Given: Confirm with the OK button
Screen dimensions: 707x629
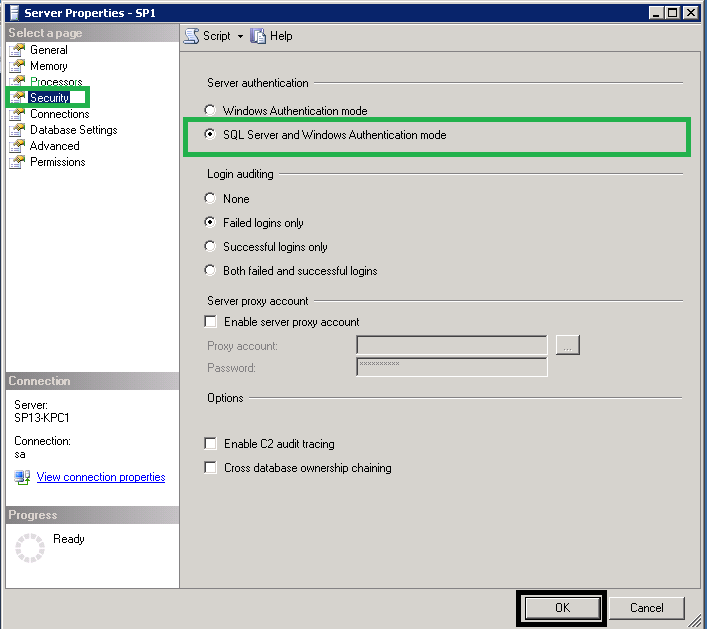Looking at the screenshot, I should [562, 608].
